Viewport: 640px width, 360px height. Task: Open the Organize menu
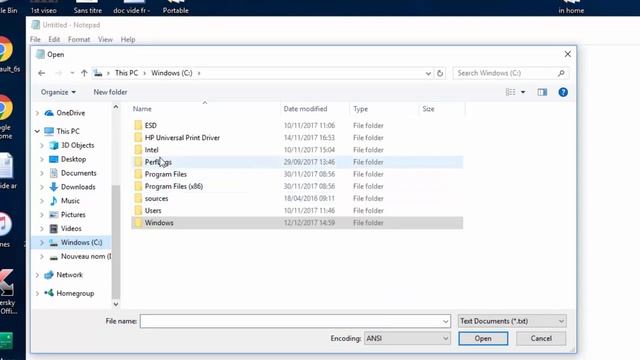pyautogui.click(x=58, y=92)
